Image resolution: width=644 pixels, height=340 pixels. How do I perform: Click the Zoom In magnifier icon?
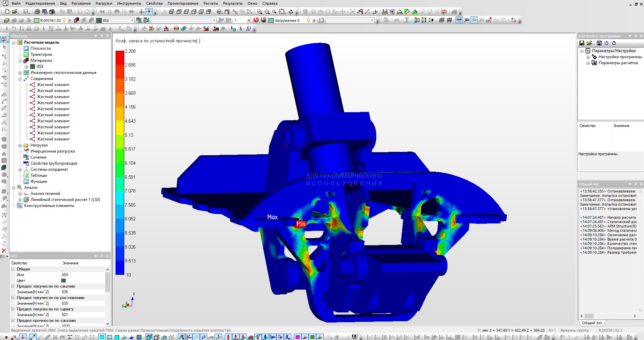click(260, 12)
